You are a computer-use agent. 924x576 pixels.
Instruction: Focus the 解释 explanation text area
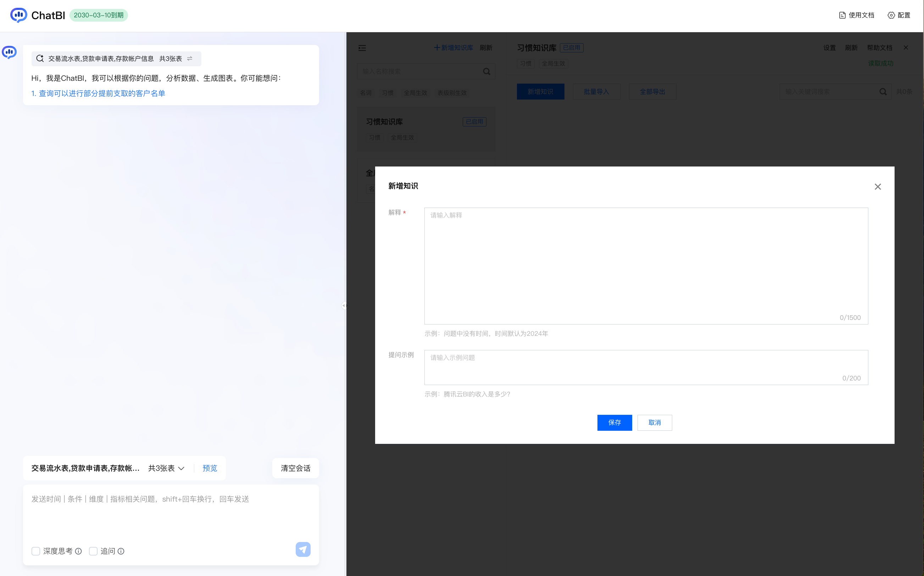point(646,266)
